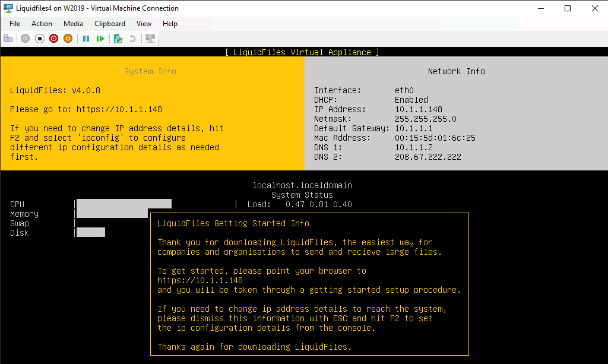
Task: Open the Action menu
Action: (42, 24)
